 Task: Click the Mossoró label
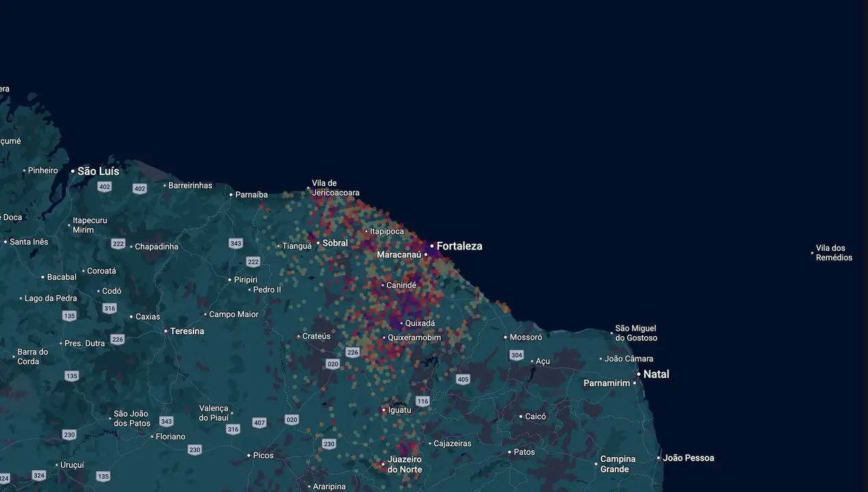[526, 337]
